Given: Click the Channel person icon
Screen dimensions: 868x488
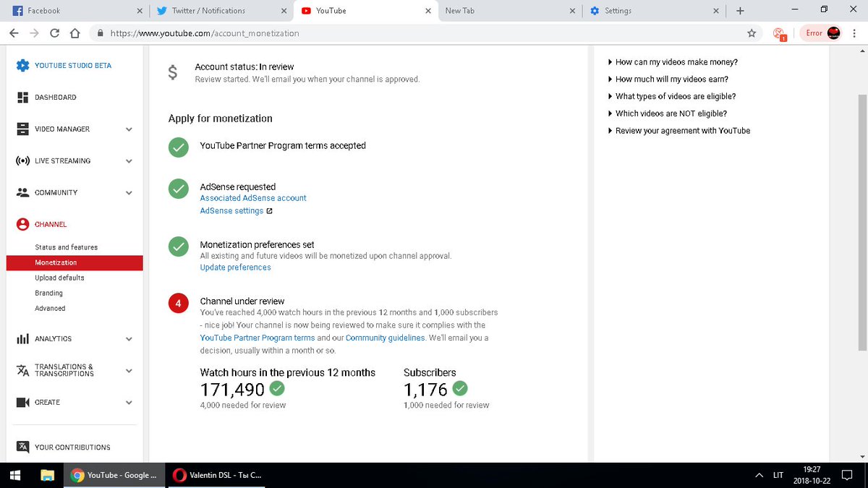Looking at the screenshot, I should [22, 224].
